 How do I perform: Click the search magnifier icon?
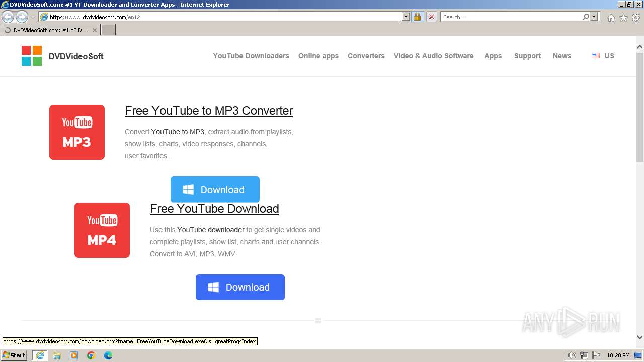[586, 17]
